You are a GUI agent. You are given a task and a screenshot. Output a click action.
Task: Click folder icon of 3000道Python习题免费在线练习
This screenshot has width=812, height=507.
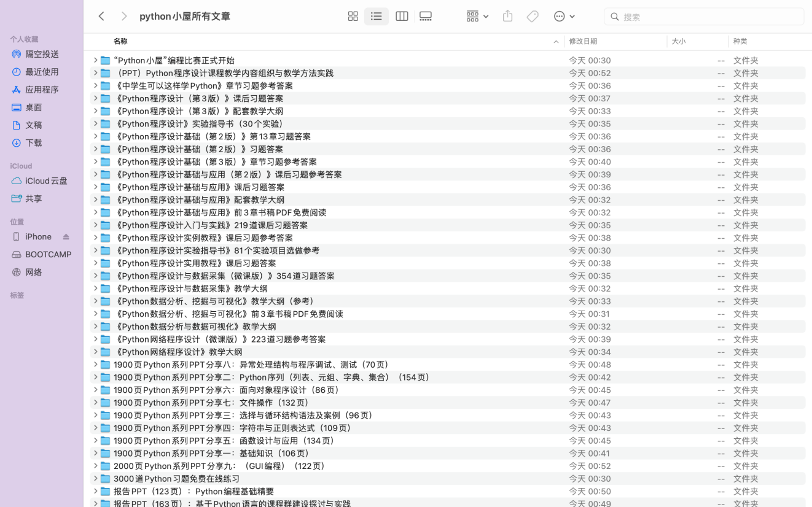tap(106, 479)
